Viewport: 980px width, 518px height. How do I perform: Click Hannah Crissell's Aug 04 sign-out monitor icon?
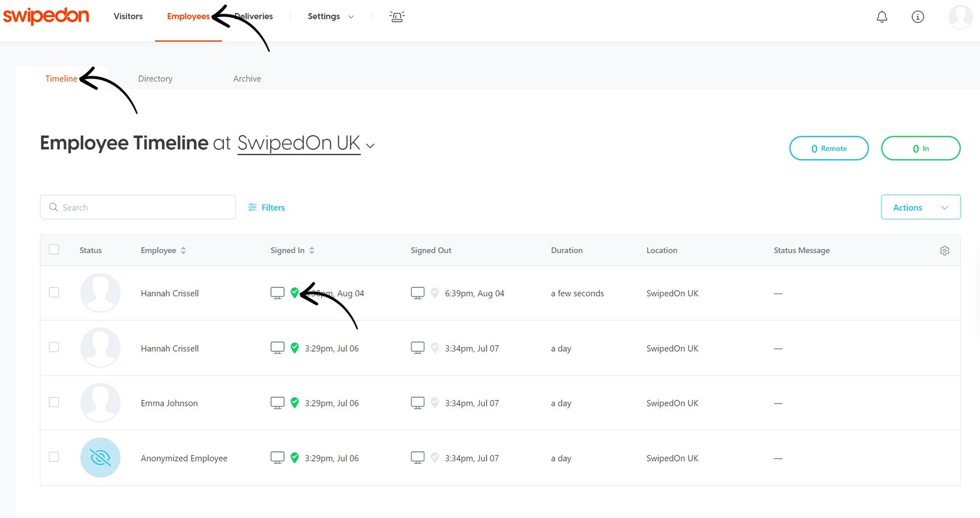[418, 293]
